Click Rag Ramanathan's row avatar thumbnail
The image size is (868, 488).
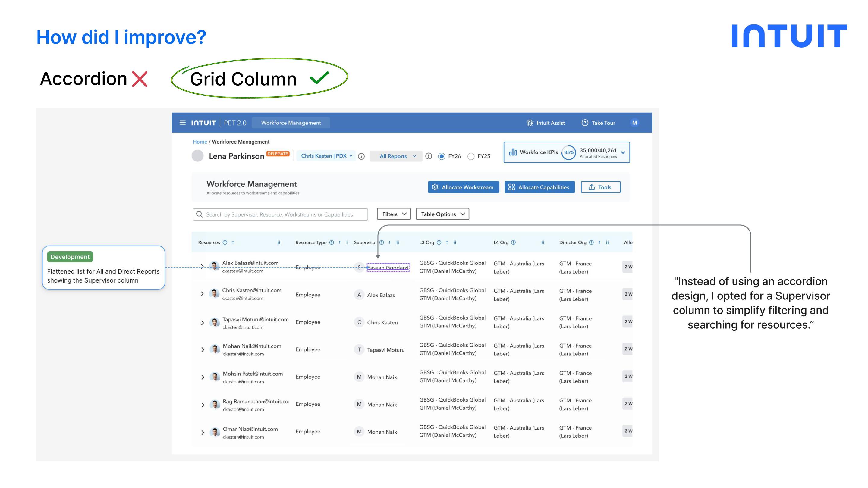click(215, 404)
